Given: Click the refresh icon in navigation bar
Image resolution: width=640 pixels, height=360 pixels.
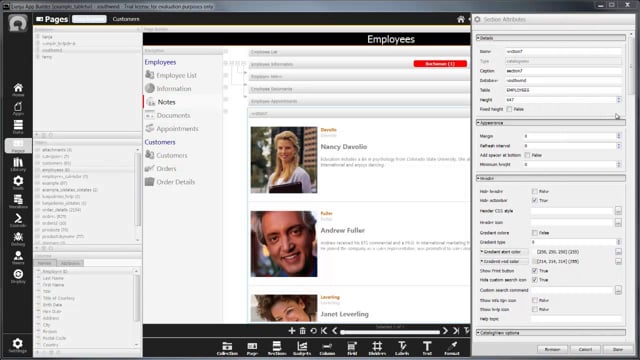Looking at the screenshot, I should click(313, 331).
